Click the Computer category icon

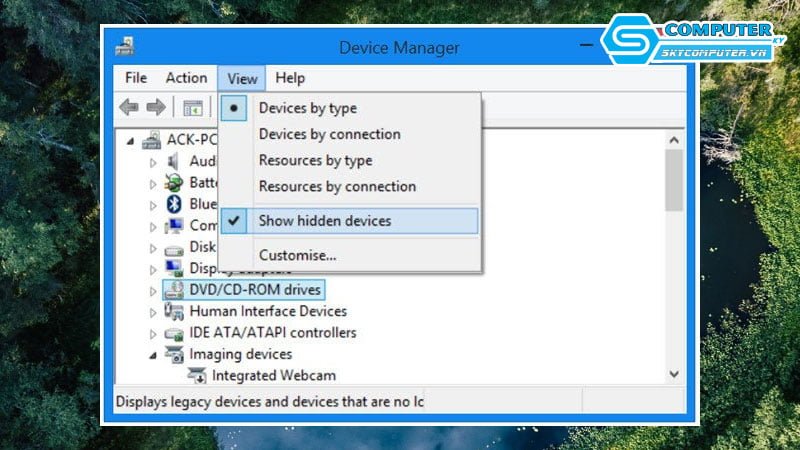(174, 226)
